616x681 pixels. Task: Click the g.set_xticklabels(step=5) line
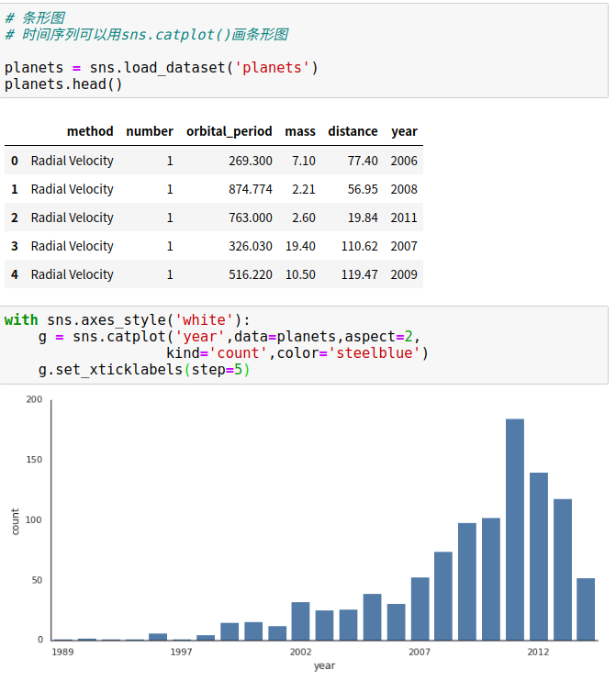pos(144,370)
